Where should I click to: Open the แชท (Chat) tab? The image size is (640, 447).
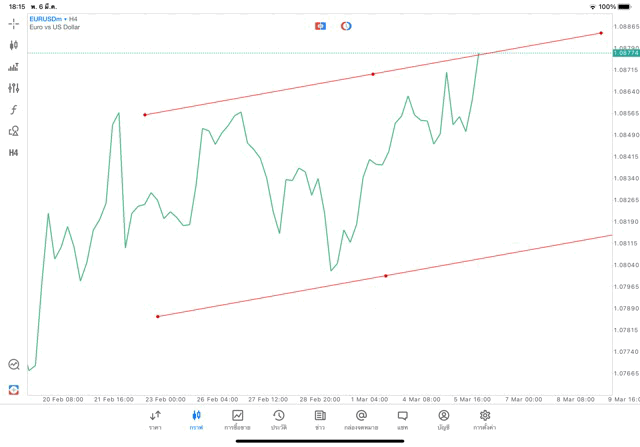pyautogui.click(x=402, y=419)
